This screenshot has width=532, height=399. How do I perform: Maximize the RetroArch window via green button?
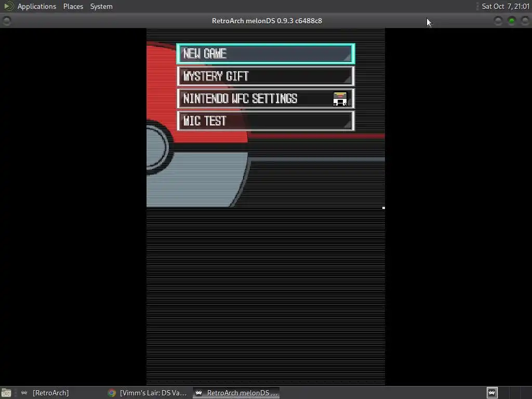point(511,21)
